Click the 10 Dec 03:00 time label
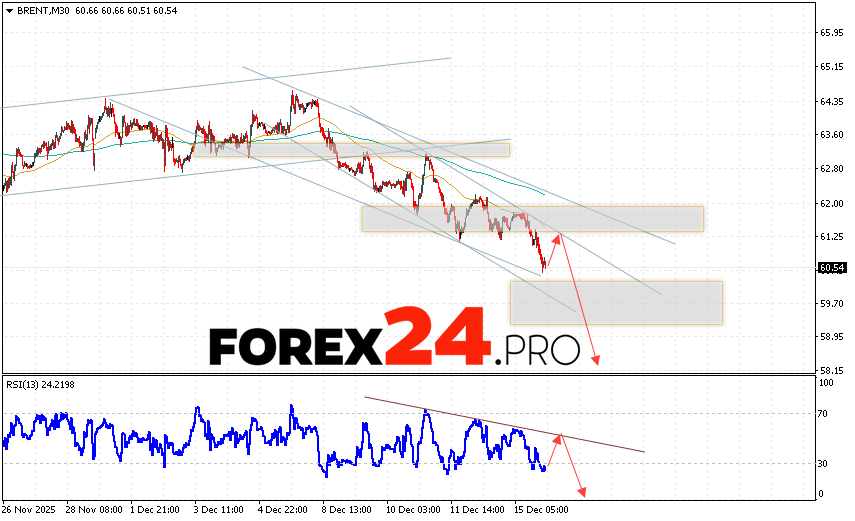 [x=413, y=510]
